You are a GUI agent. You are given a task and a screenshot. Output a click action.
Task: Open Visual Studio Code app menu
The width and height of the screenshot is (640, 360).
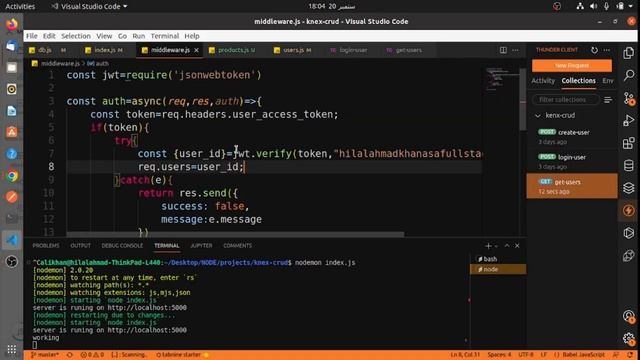tap(89, 7)
